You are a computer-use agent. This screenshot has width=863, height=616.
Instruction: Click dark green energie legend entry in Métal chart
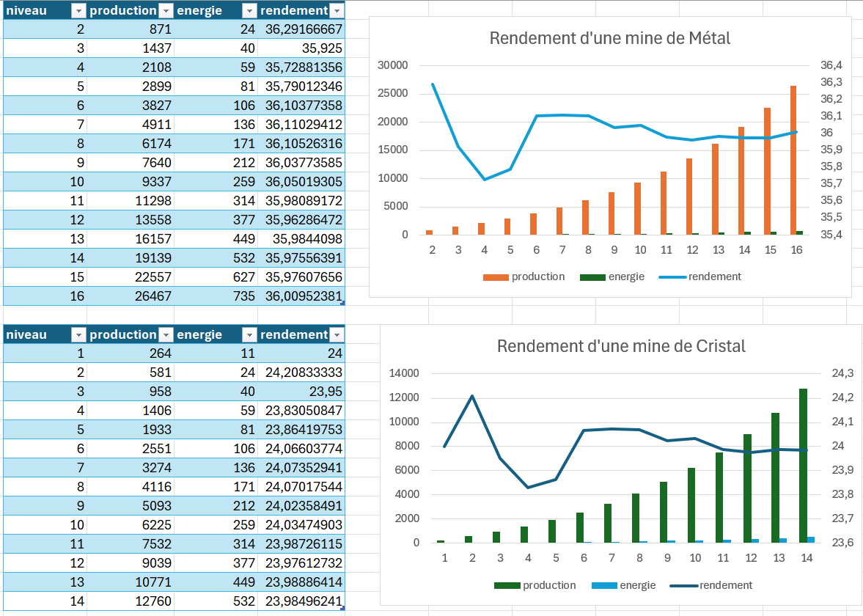click(612, 277)
